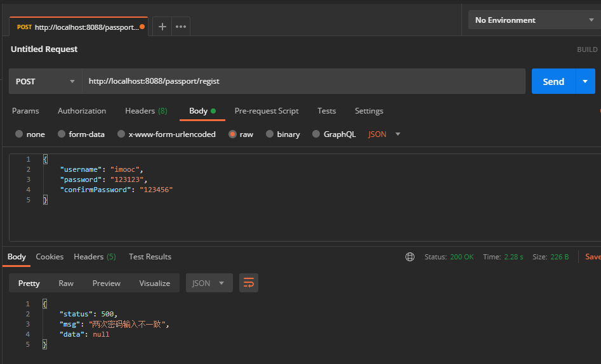Switch to the Authorization tab

[x=82, y=111]
